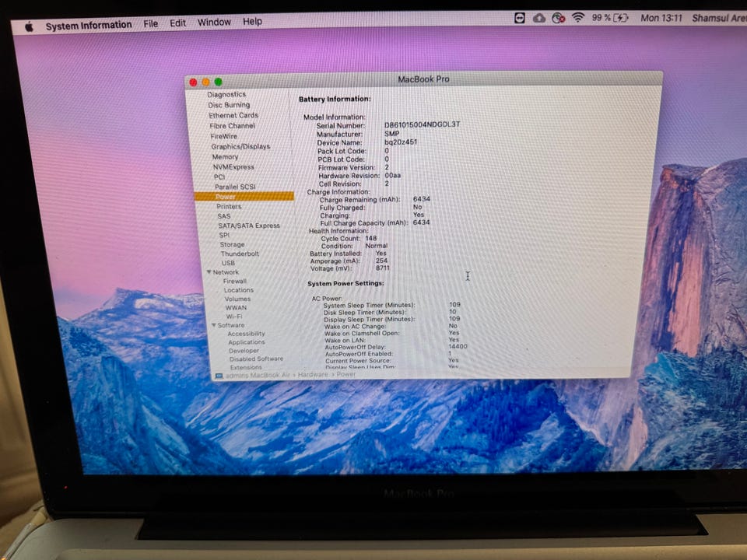Select Storage in the sidebar
This screenshot has height=560, width=747.
pyautogui.click(x=232, y=244)
